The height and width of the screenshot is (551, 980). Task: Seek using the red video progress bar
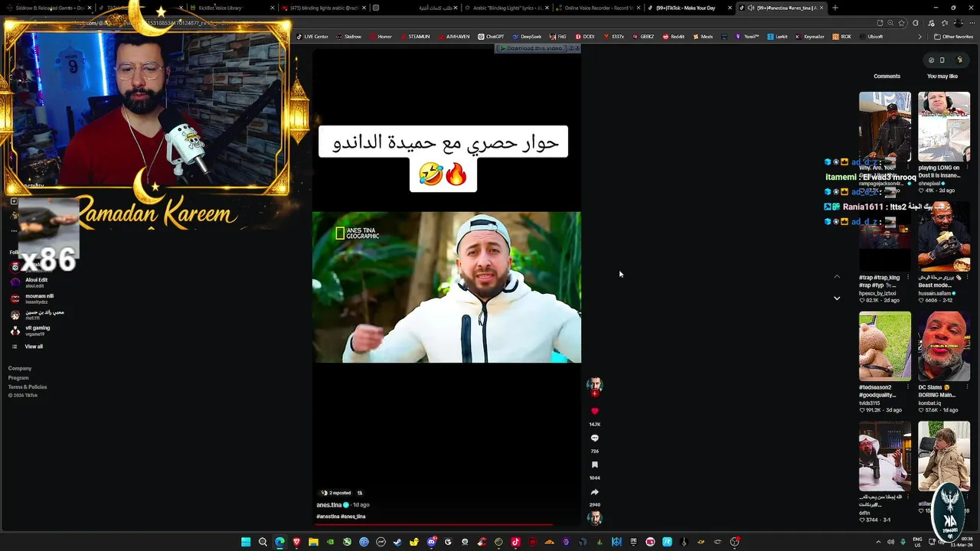(x=434, y=525)
